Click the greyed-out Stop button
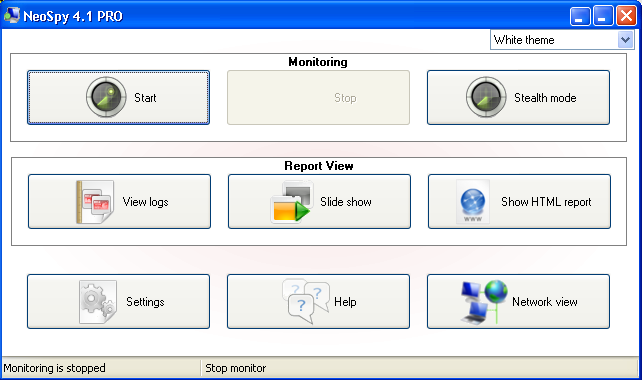The image size is (642, 380). point(318,97)
